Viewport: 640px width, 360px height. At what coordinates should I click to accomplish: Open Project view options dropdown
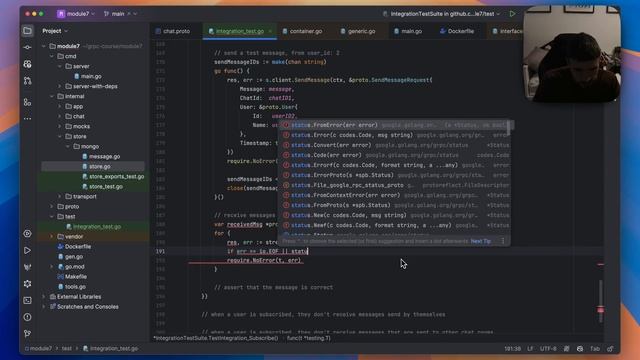click(55, 31)
